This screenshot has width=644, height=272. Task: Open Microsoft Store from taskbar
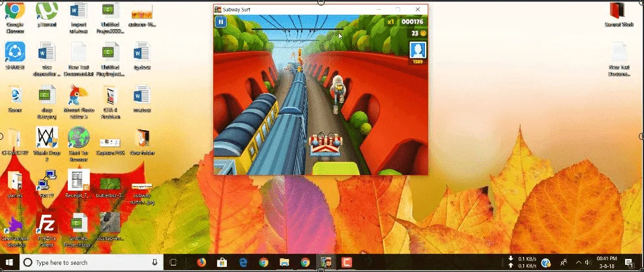coord(222,262)
